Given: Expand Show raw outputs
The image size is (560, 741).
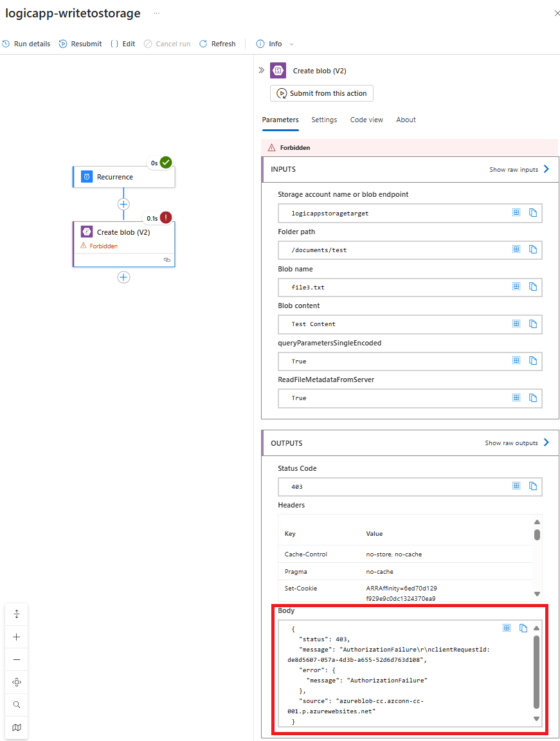Looking at the screenshot, I should (517, 443).
